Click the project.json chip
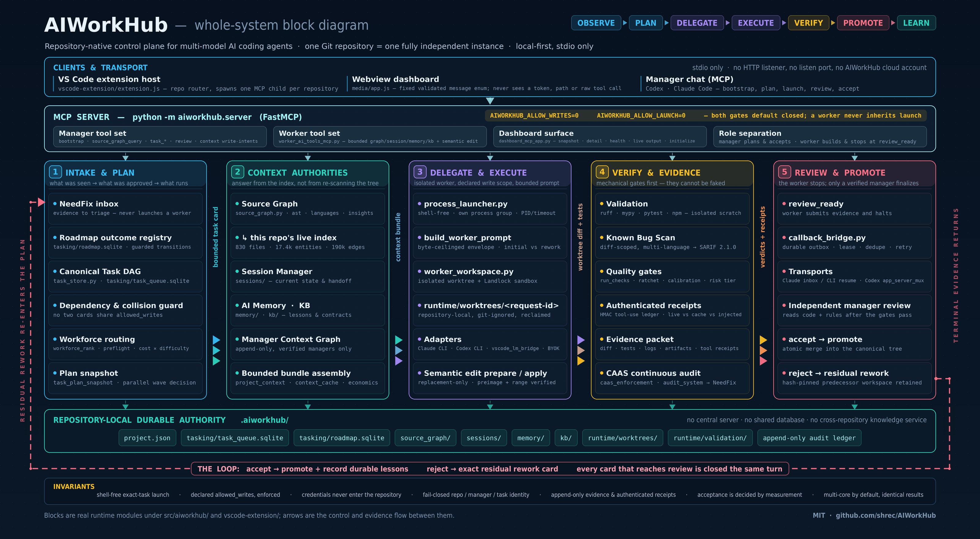This screenshot has height=539, width=980. tap(147, 438)
